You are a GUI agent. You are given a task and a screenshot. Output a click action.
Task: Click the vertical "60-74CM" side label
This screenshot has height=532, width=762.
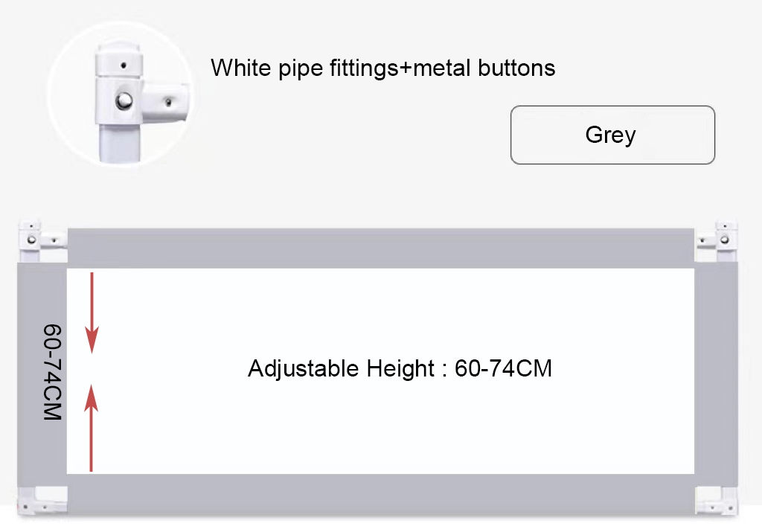(51, 372)
